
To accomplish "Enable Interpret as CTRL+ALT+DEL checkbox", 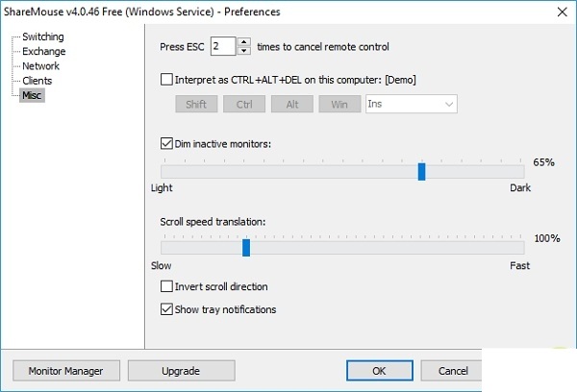I will (x=167, y=78).
